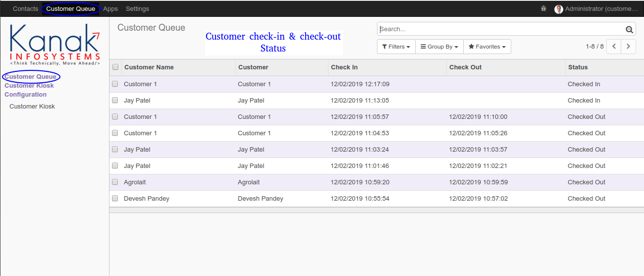Open Settings in the top bar

click(x=137, y=9)
